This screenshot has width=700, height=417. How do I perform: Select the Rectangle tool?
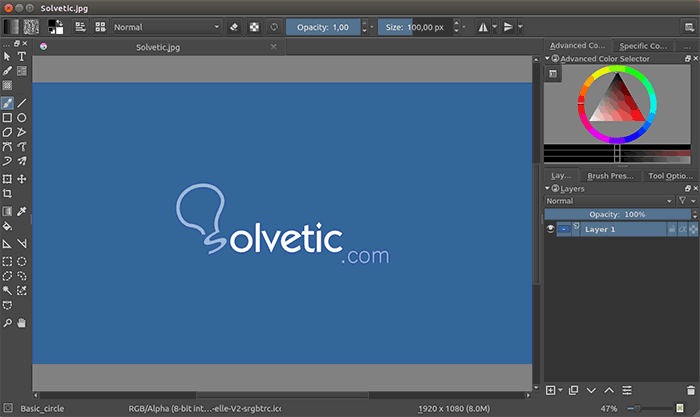click(x=7, y=118)
